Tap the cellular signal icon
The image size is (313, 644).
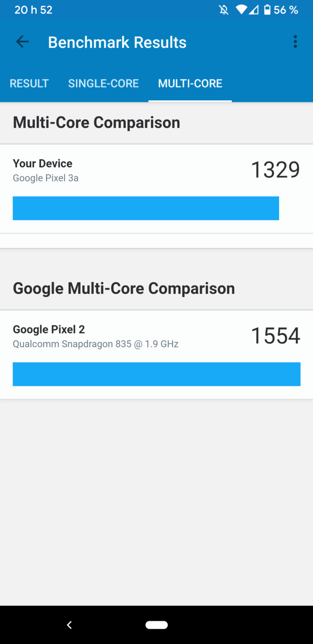[254, 10]
